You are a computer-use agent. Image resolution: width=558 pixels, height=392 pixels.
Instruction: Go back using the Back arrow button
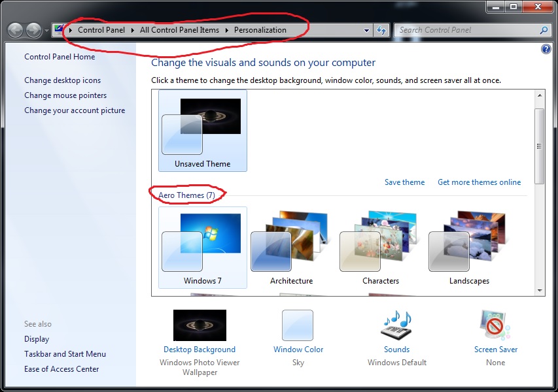tap(15, 30)
